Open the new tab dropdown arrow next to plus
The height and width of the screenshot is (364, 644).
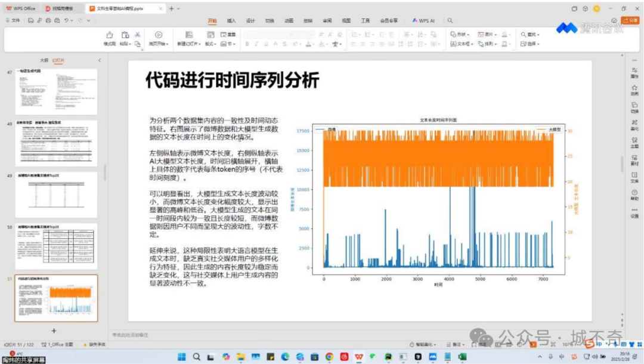click(x=178, y=8)
